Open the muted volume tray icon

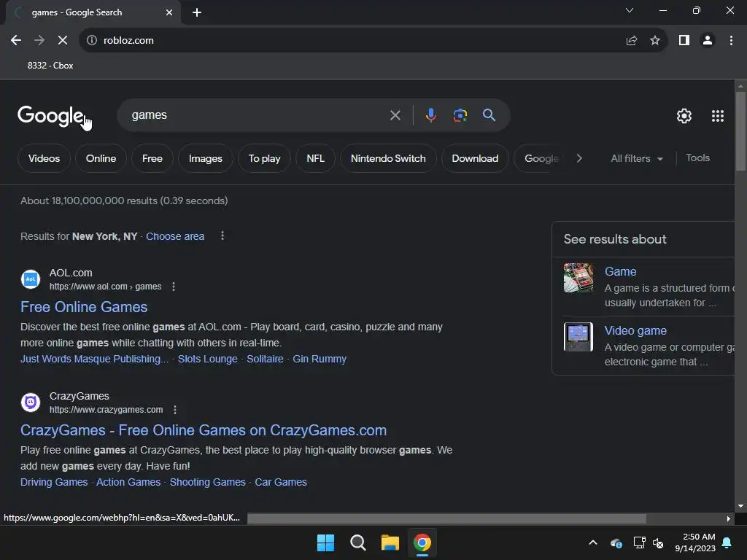(x=658, y=542)
